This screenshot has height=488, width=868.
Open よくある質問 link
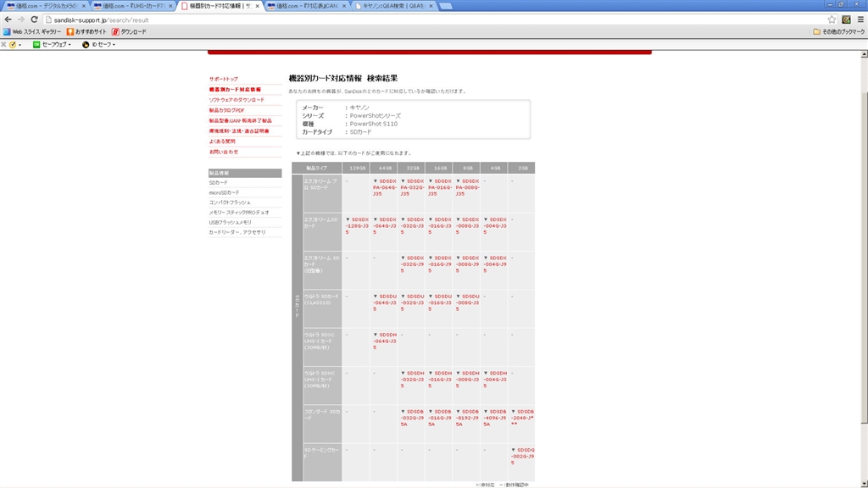pos(222,141)
